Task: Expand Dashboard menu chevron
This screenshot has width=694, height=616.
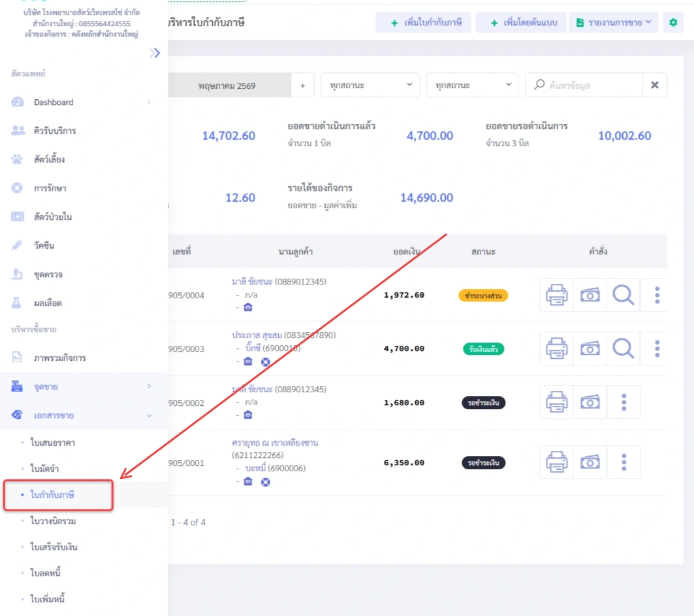Action: [149, 102]
